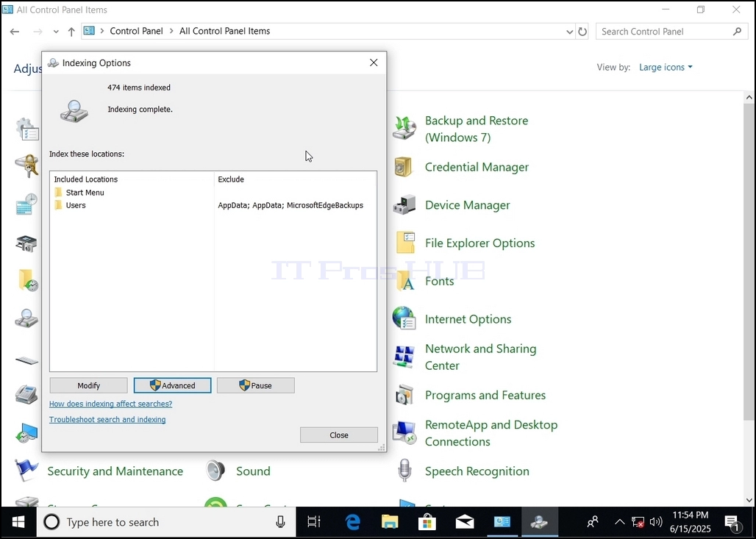The width and height of the screenshot is (756, 539).
Task: Select the AppData; MicrosoftEdgeBackups exclude entry
Action: click(x=290, y=205)
